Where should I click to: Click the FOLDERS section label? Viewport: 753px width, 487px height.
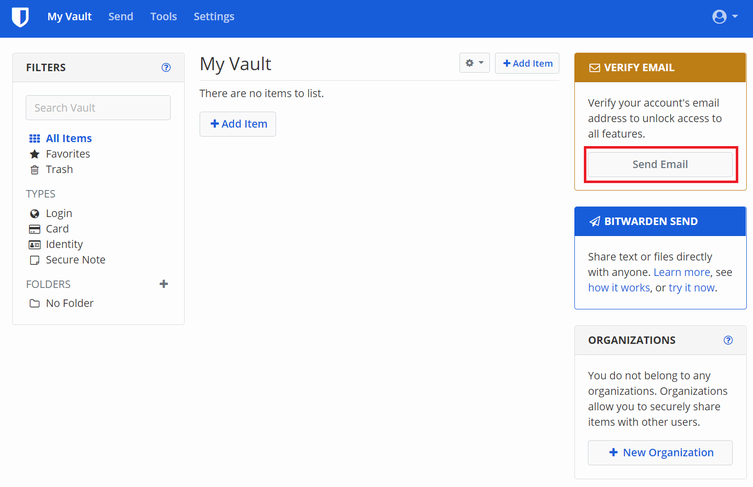(x=48, y=284)
